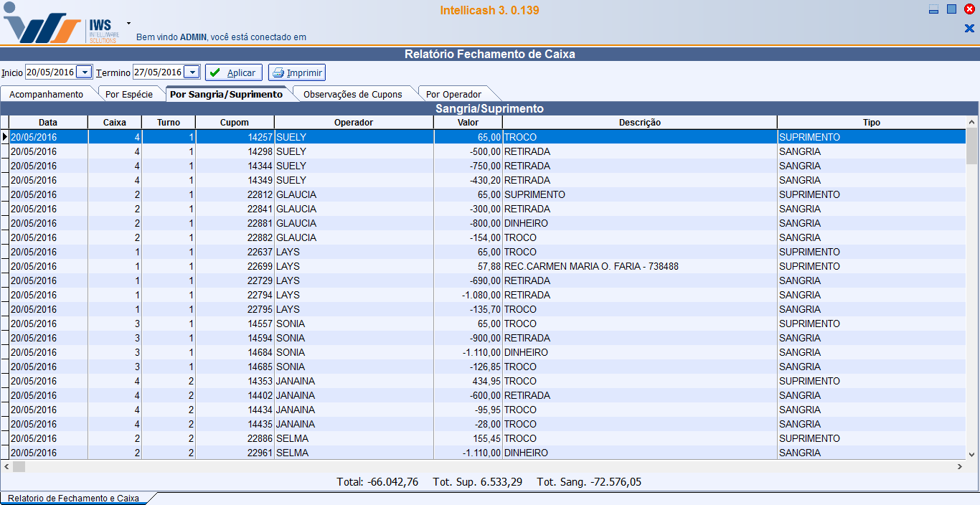Show the Por Operador tab
This screenshot has height=505, width=980.
(453, 94)
